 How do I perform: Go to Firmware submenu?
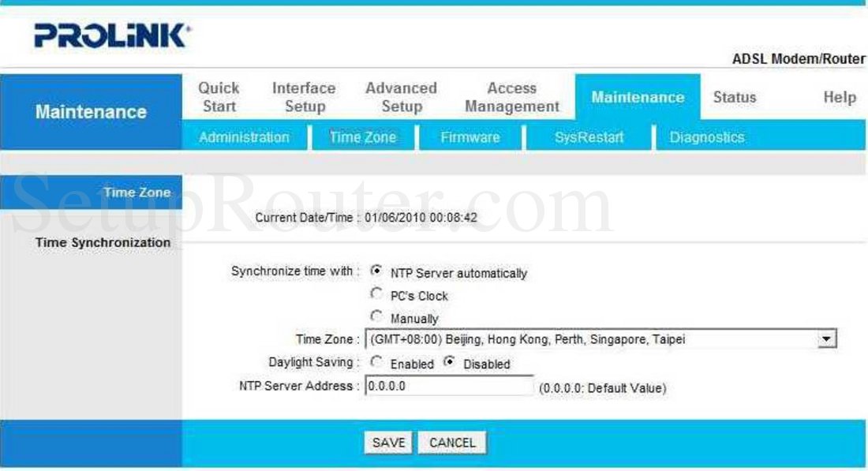(470, 137)
